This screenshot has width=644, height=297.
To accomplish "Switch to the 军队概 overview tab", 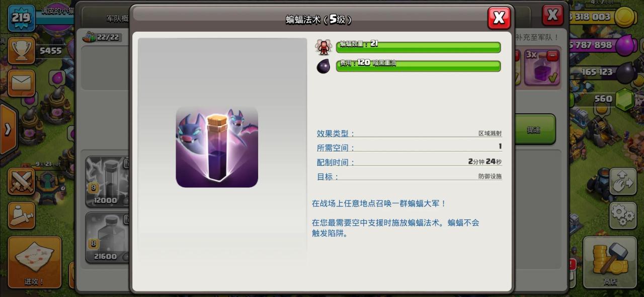I will click(118, 19).
